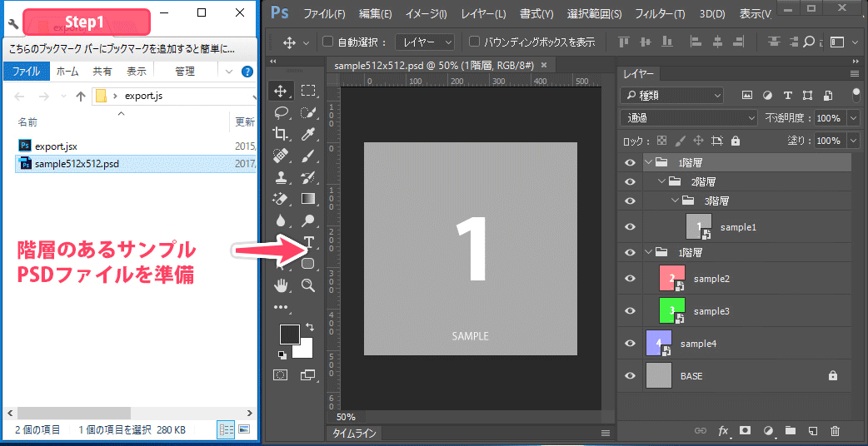Open 編集(E) menu
This screenshot has width=868, height=446.
pos(376,13)
